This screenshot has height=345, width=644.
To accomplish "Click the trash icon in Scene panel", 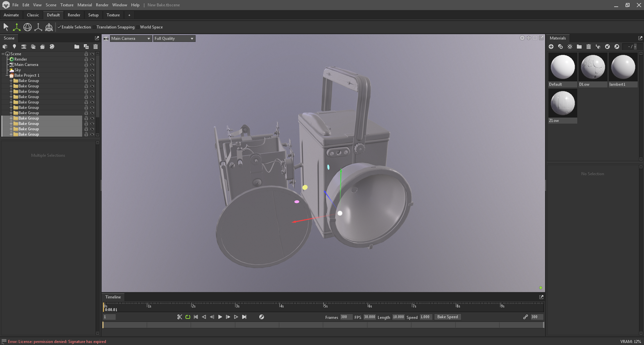I will tap(96, 47).
